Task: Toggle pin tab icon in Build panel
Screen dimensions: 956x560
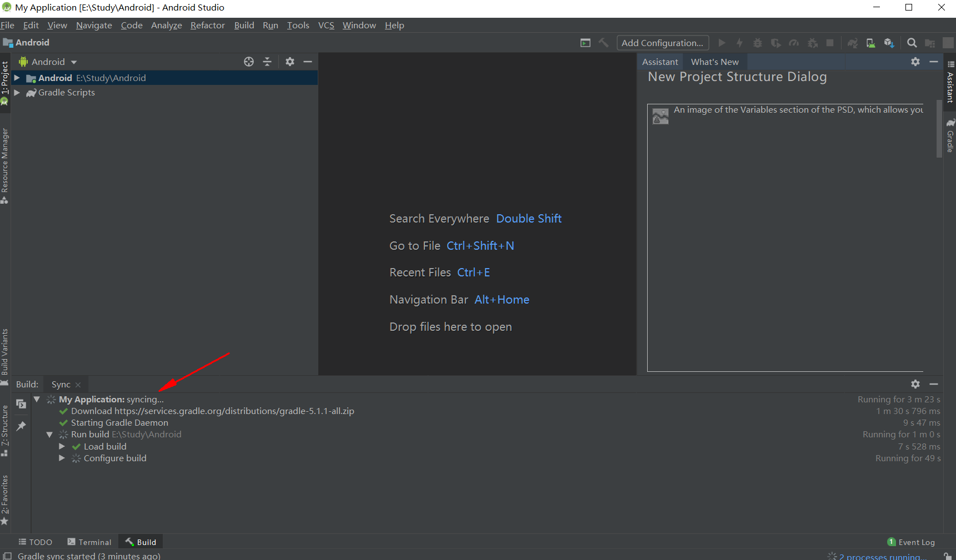Action: [x=21, y=426]
